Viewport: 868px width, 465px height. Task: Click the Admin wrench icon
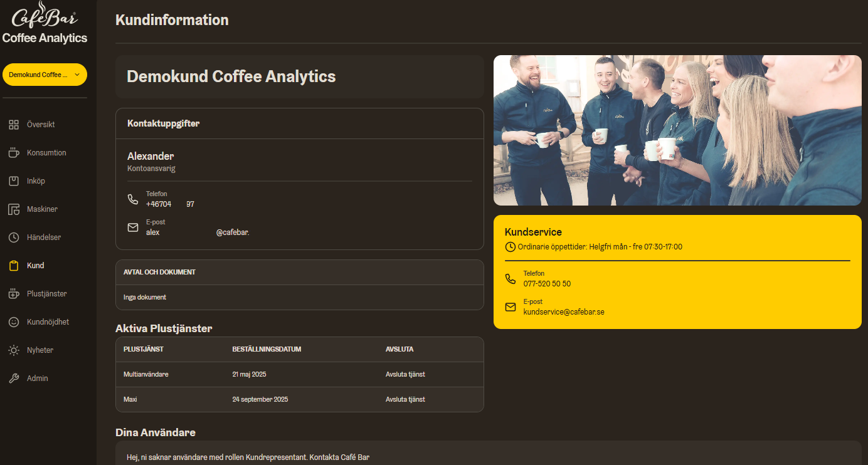[14, 379]
